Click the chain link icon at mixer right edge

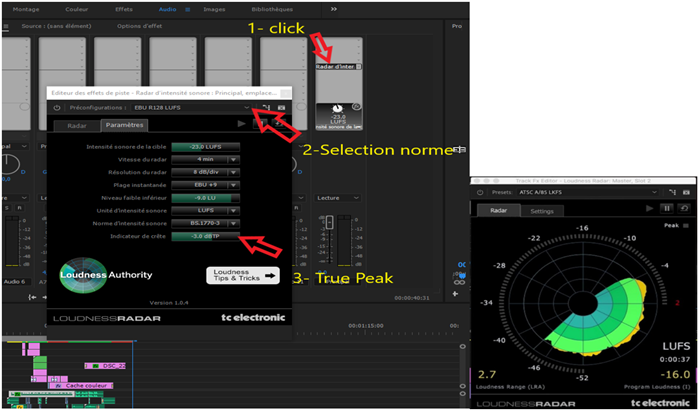click(461, 281)
